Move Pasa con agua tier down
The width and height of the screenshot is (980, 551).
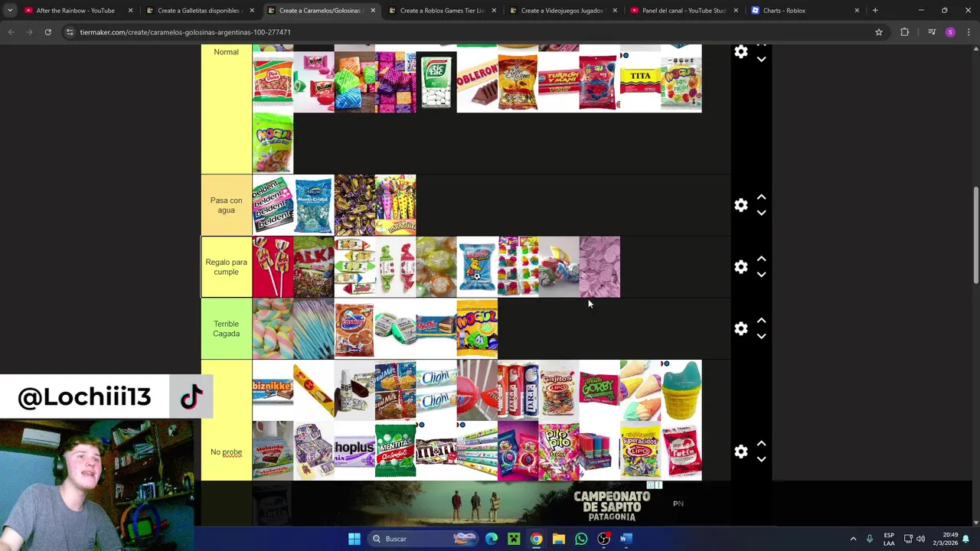[761, 214]
